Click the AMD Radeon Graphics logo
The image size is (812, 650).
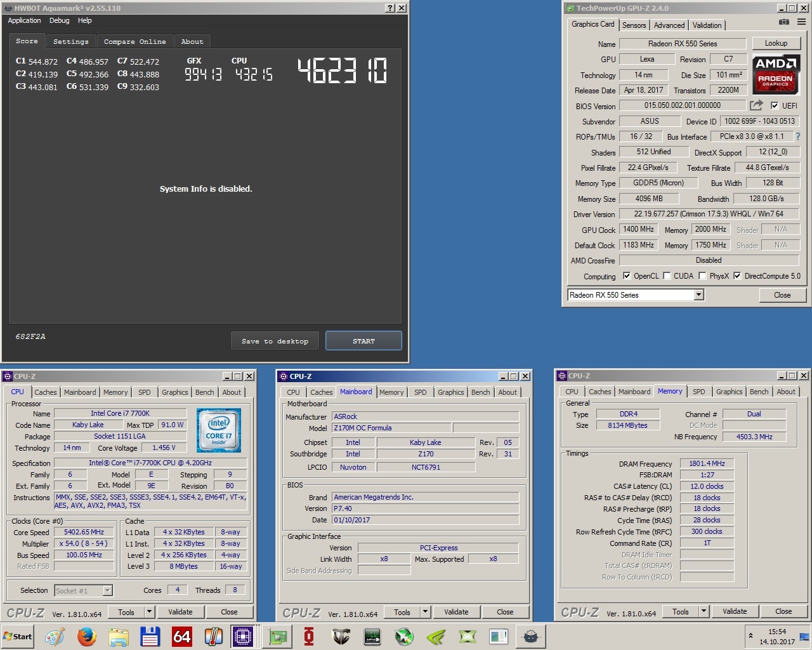775,75
